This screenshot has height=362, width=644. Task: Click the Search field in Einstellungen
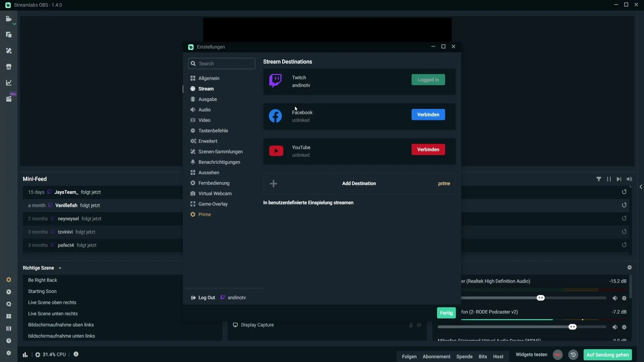click(x=222, y=64)
